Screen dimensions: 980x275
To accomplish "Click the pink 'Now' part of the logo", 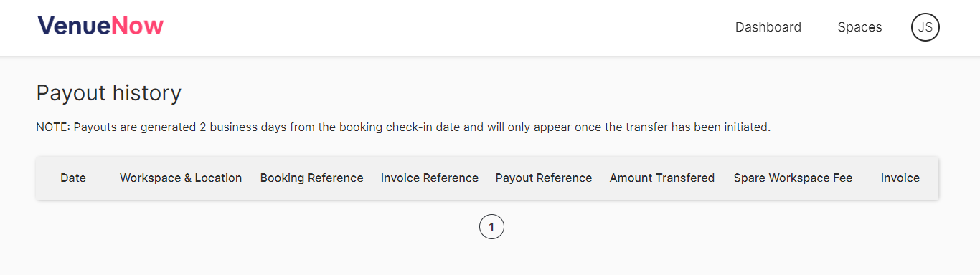I will point(138,26).
